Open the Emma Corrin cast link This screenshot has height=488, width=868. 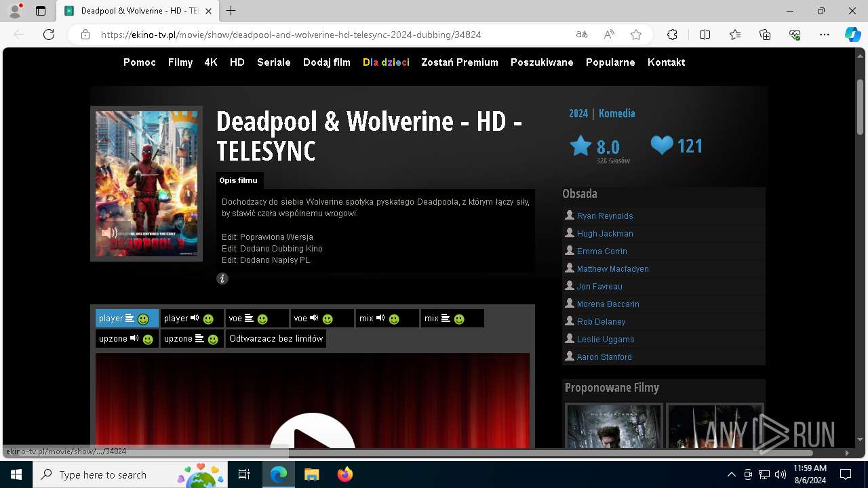pos(602,251)
